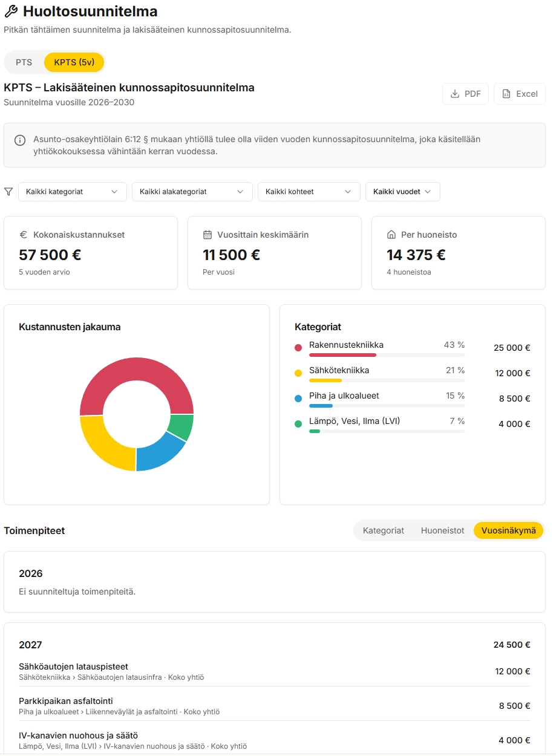The width and height of the screenshot is (556, 756).
Task: Click the blue dot beside Piha ja ulkoalueet
Action: point(298,399)
